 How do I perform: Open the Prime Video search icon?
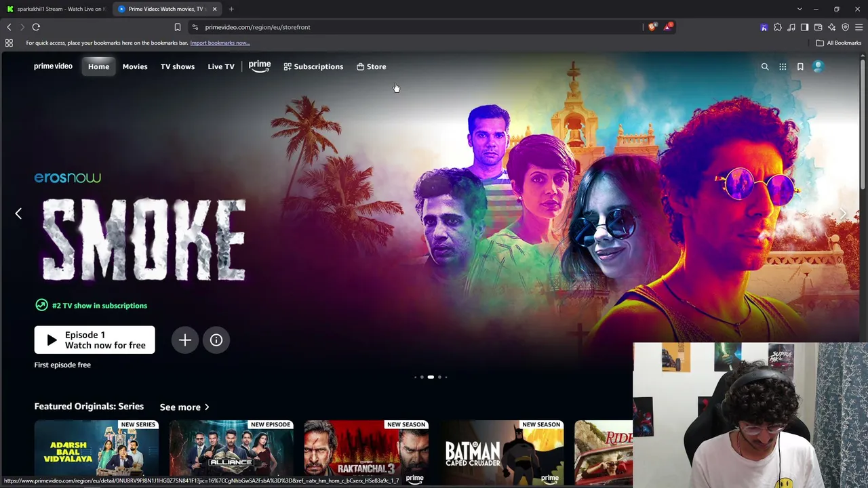tap(765, 66)
